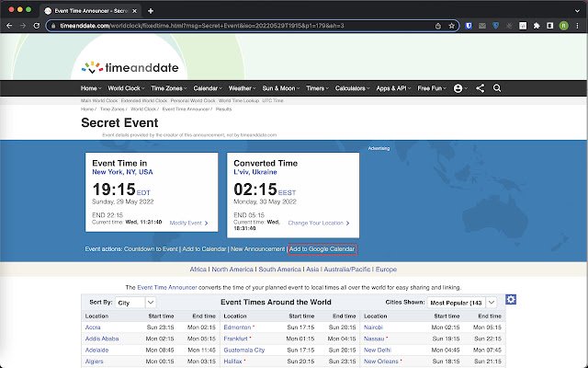
Task: Open Nassau city link
Action: 374,339
